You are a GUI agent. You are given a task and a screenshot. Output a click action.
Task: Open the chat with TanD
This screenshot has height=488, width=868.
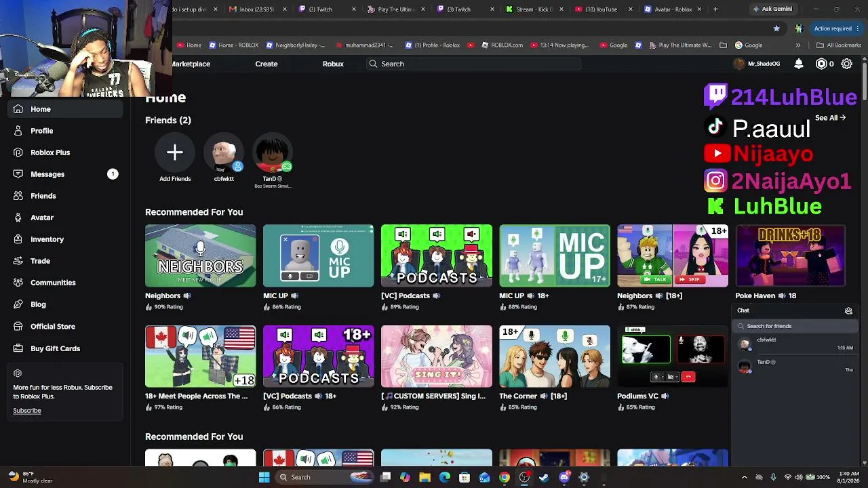[795, 366]
